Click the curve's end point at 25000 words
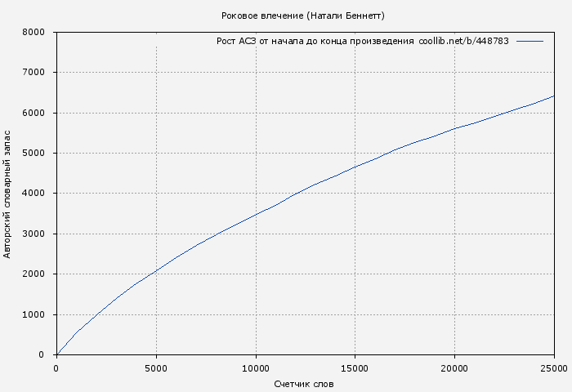This screenshot has height=392, width=572. coord(554,96)
